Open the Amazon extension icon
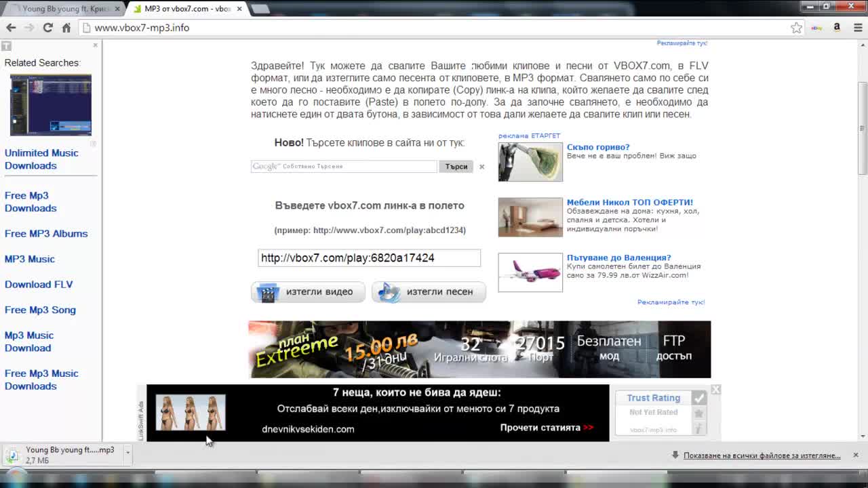The height and width of the screenshot is (488, 868). click(x=837, y=28)
